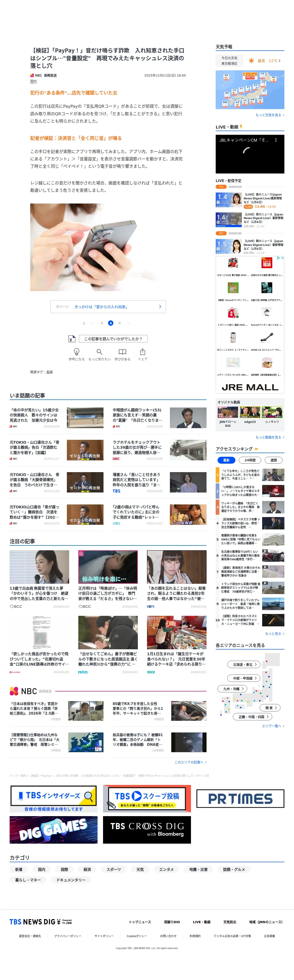This screenshot has width=294, height=980.
Task: Open the JBL video three-dot options menu
Action: 276,140
